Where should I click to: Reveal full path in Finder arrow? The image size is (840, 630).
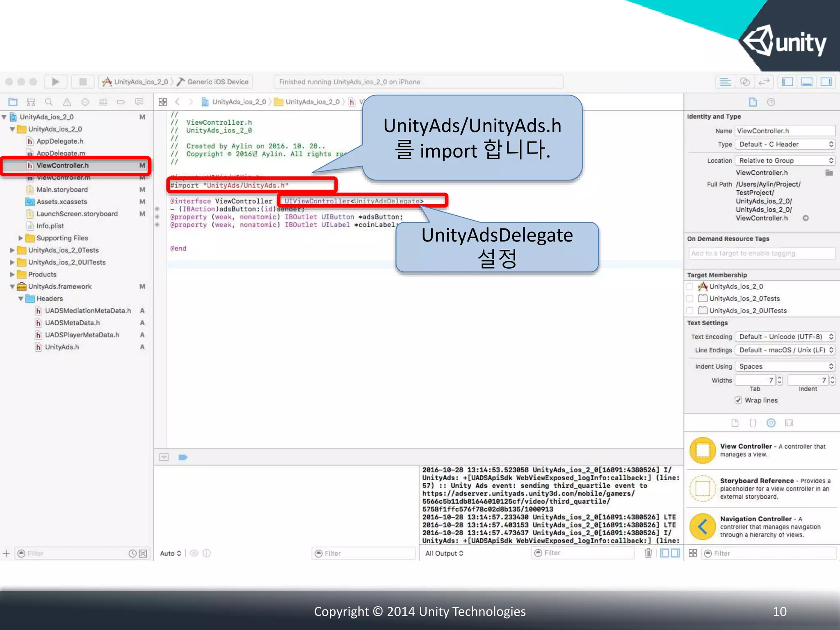pyautogui.click(x=806, y=218)
